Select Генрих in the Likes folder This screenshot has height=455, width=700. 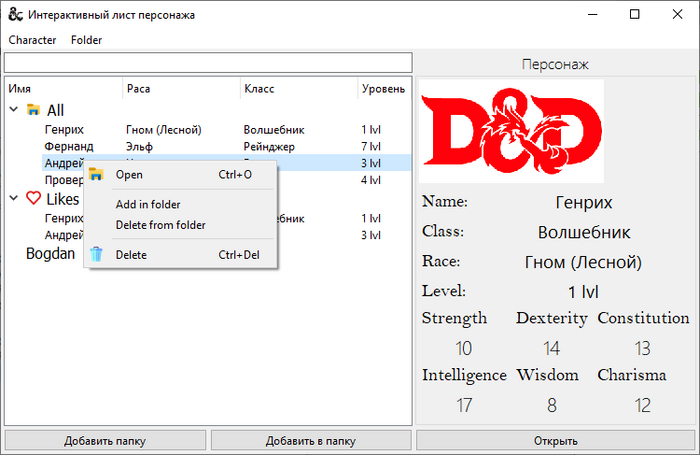[64, 218]
